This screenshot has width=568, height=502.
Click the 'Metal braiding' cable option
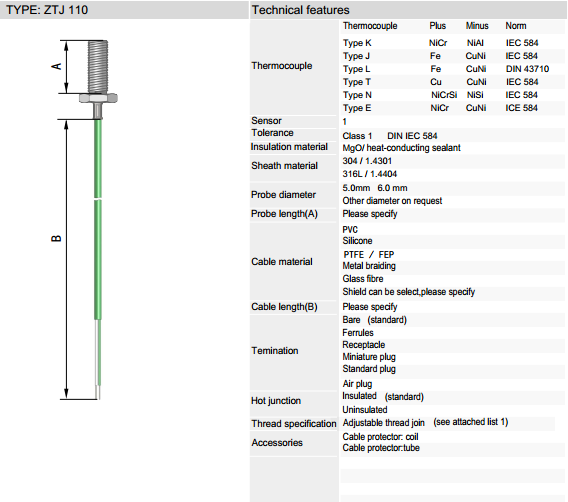369,266
